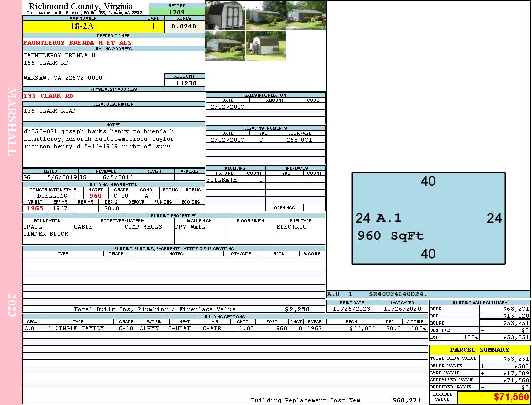532x405 pixels.
Task: Click roof material COMP SHGLS
Action: click(x=143, y=227)
